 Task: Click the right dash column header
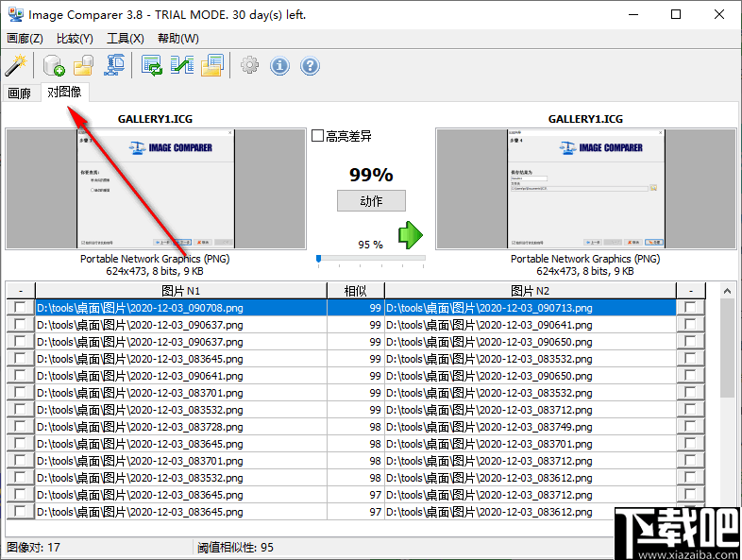click(691, 291)
